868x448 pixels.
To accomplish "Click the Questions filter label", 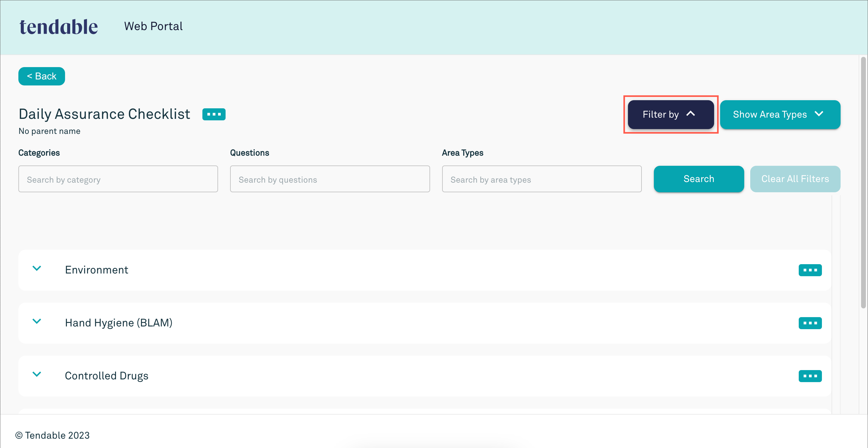I will [249, 153].
